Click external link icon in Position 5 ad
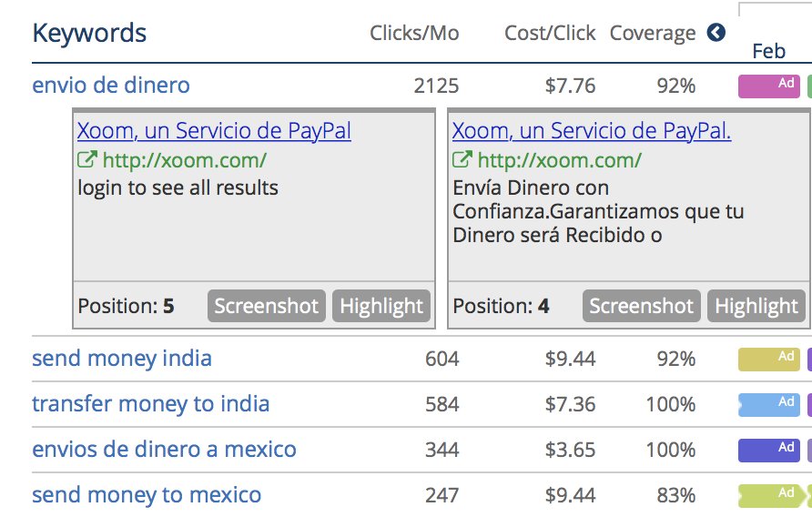This screenshot has height=517, width=812. (x=86, y=161)
